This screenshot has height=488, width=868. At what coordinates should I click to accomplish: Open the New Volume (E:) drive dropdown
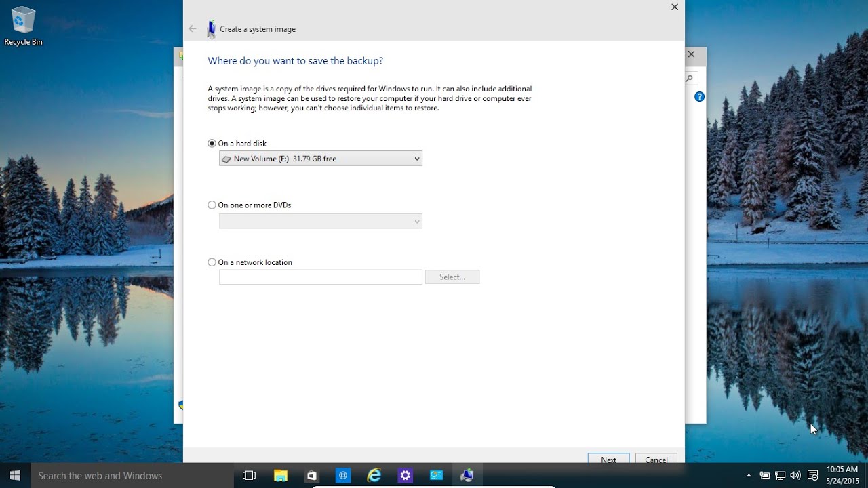coord(321,159)
